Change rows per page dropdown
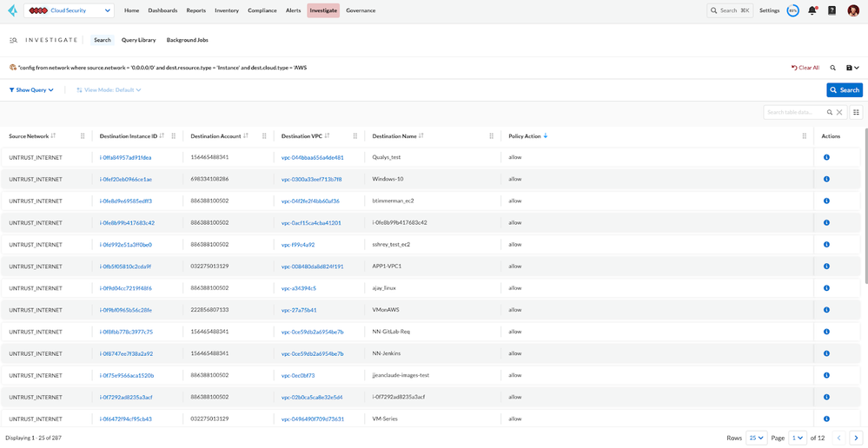Screen dimensions: 868x448 [757, 438]
